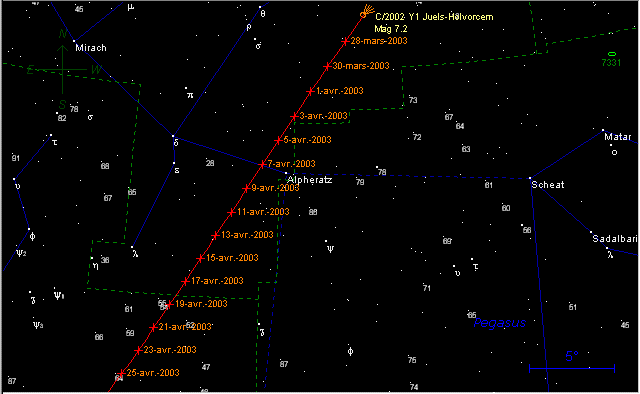Select the 1-avr.-2003 path marker
640x394 pixels.
click(310, 91)
